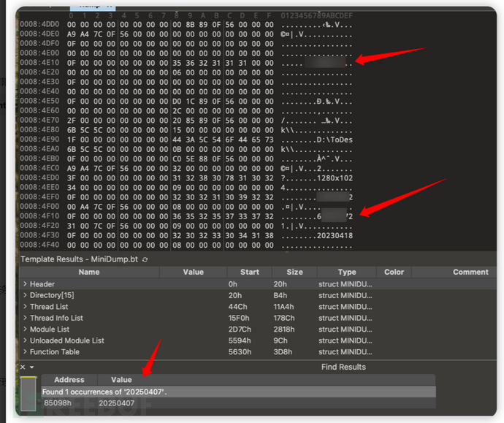Select the Color column header
The width and height of the screenshot is (504, 423).
[x=394, y=272]
